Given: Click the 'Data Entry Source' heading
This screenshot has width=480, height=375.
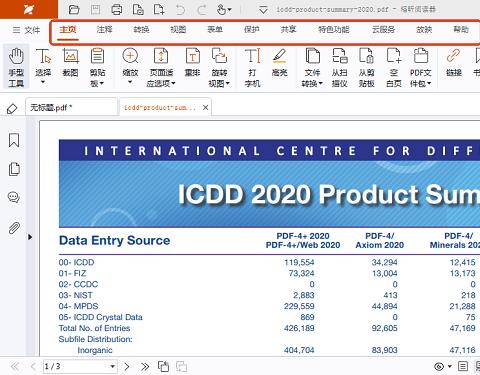Looking at the screenshot, I should coord(114,240).
